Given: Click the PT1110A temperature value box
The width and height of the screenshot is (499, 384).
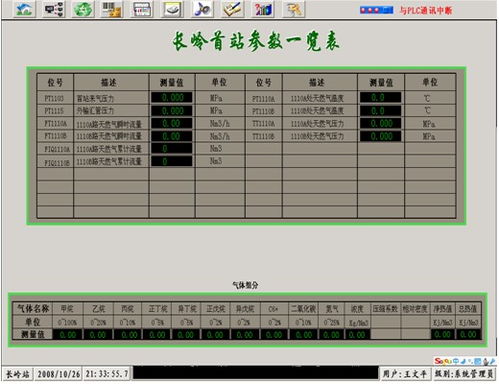Looking at the screenshot, I should click(380, 98).
